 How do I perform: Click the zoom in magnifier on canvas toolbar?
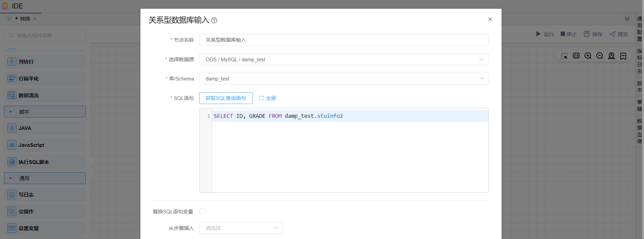tap(588, 56)
